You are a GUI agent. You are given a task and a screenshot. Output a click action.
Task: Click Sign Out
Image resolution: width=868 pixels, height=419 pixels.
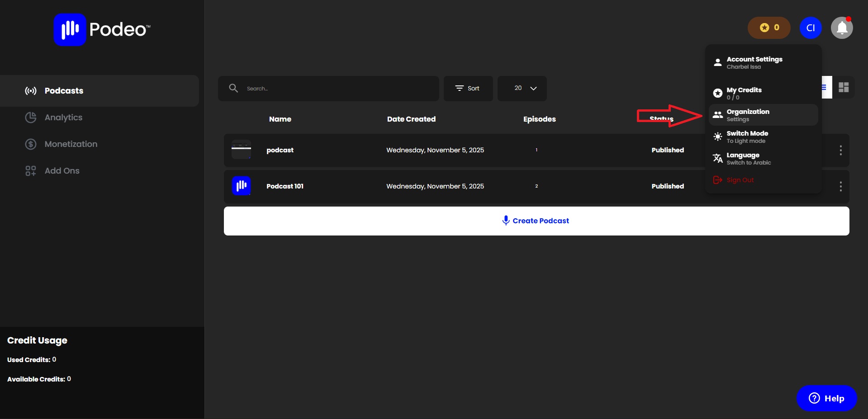pyautogui.click(x=740, y=180)
